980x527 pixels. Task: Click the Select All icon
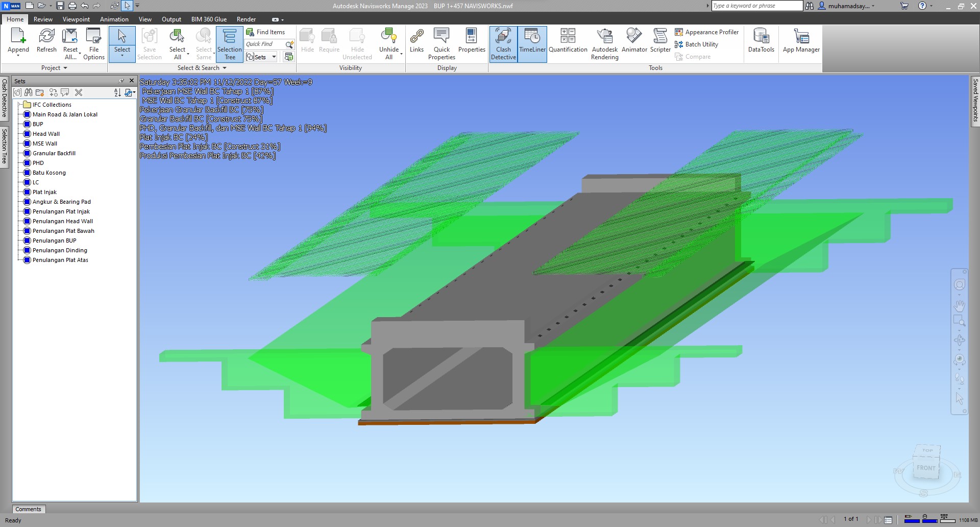pyautogui.click(x=177, y=36)
